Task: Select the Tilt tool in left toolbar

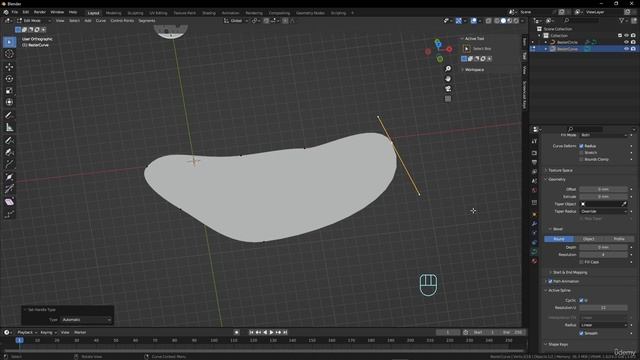Action: point(9,189)
